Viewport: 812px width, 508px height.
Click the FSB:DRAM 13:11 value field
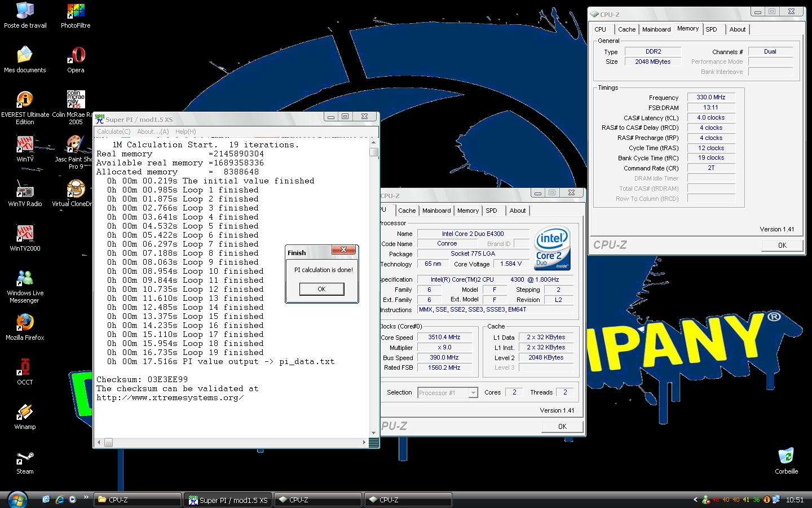tap(711, 107)
